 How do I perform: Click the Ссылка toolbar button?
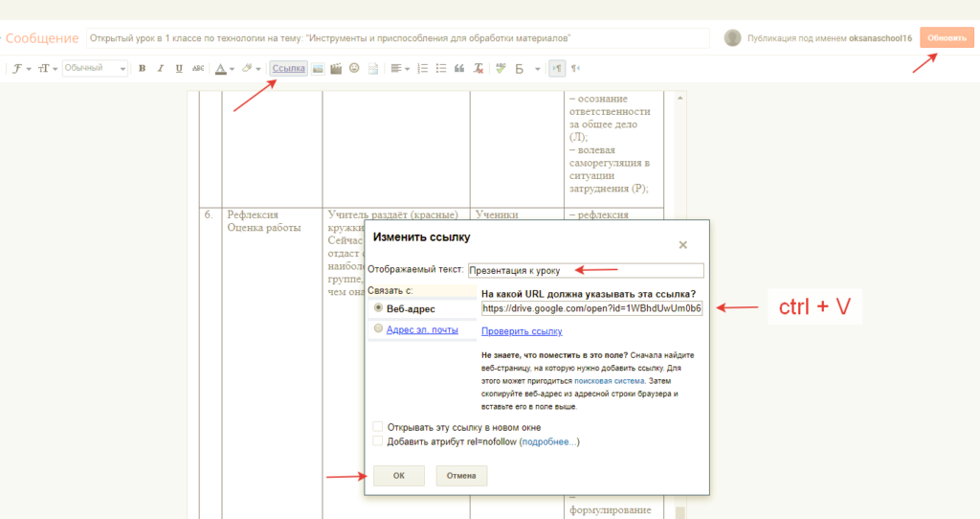pos(289,68)
